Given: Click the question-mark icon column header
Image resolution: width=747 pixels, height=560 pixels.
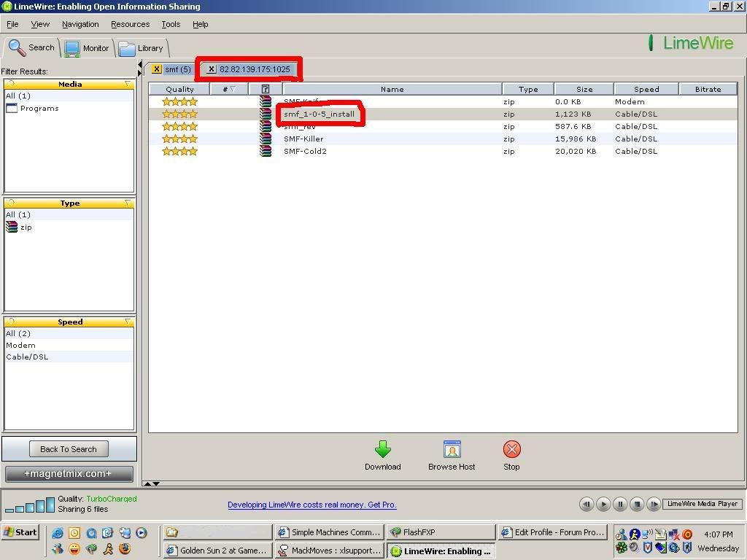Looking at the screenshot, I should (266, 89).
